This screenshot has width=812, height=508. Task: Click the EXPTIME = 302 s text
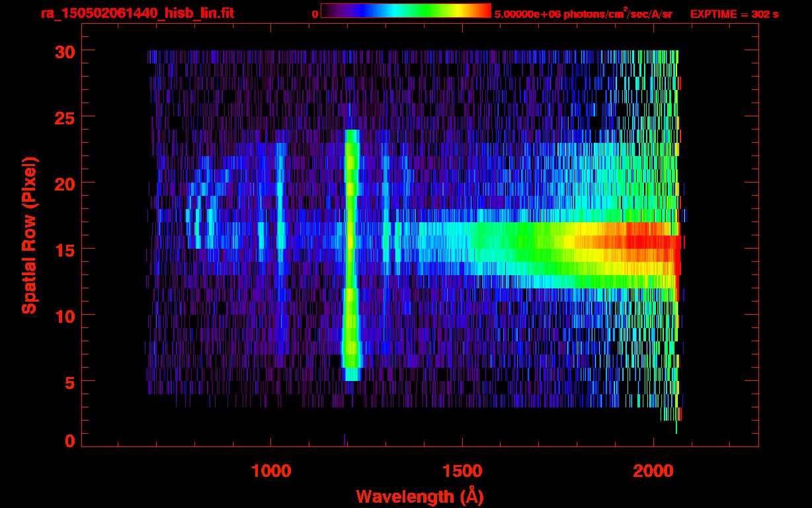pyautogui.click(x=734, y=14)
